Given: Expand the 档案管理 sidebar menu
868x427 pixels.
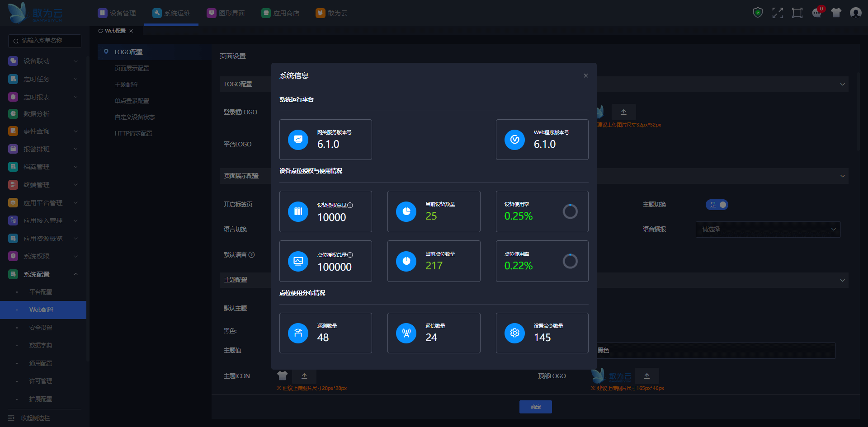Looking at the screenshot, I should [75, 167].
